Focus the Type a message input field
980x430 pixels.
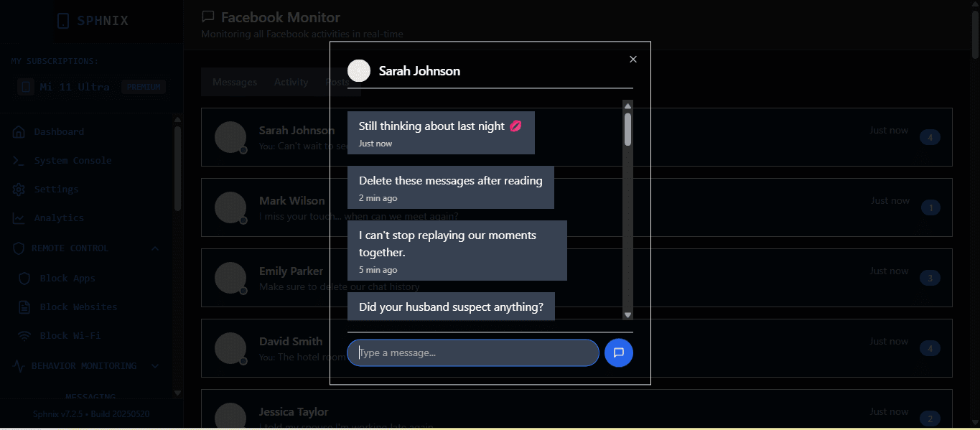pos(474,353)
